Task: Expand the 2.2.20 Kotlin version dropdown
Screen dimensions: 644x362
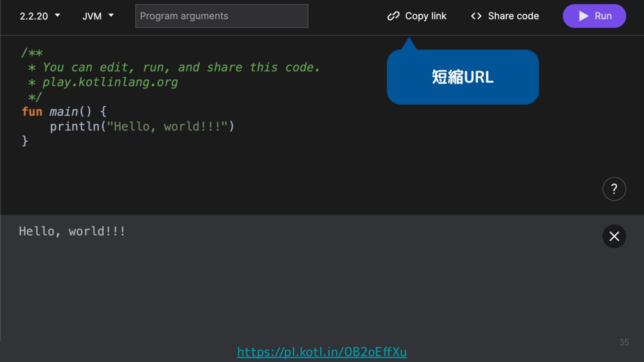Action: pyautogui.click(x=40, y=16)
